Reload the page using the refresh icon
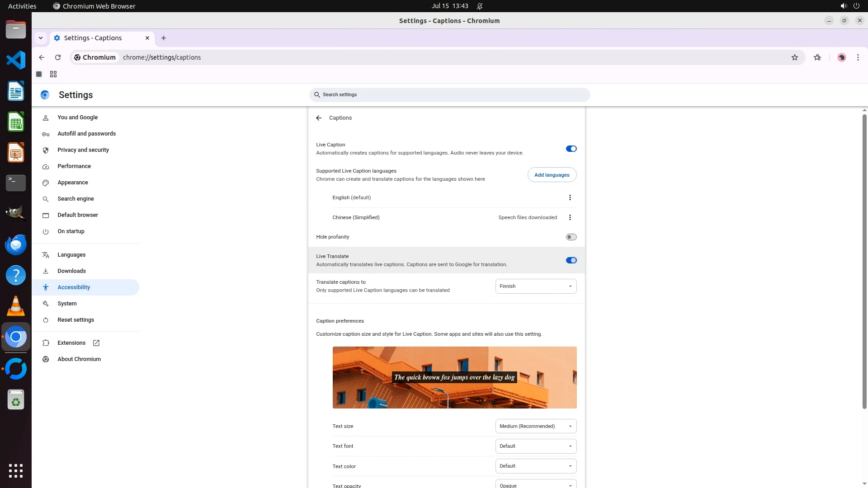This screenshot has height=488, width=868. pyautogui.click(x=58, y=57)
